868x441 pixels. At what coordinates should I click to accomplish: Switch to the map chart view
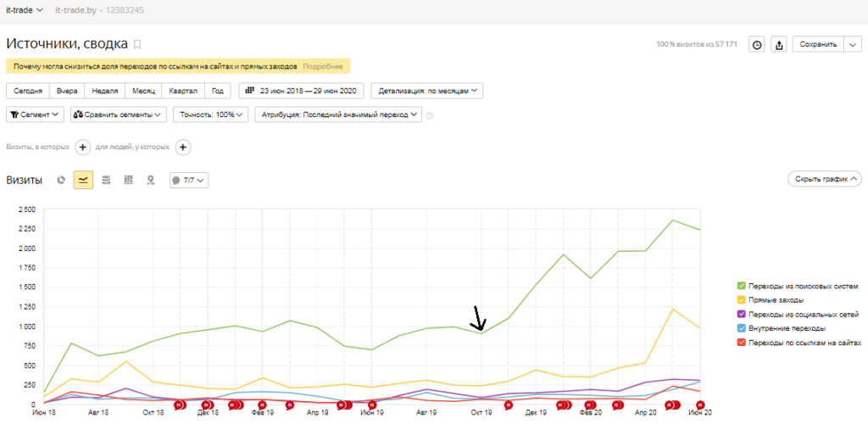150,180
